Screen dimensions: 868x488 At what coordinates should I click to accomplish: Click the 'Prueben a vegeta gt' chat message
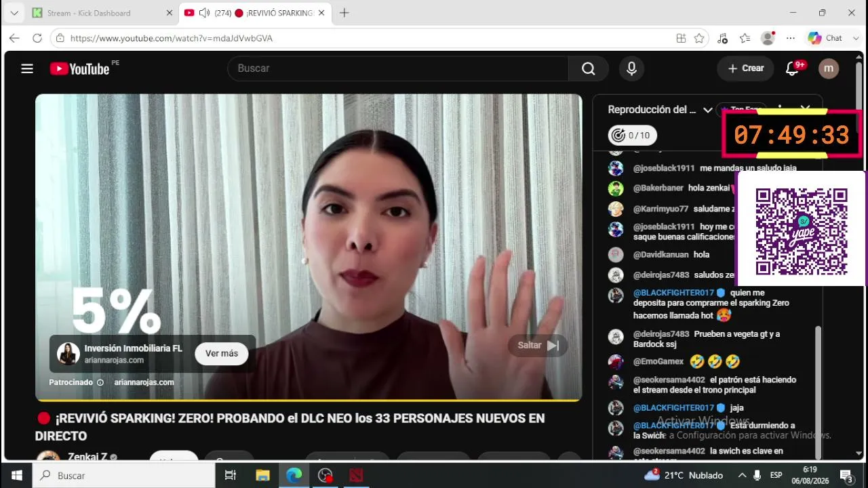[x=707, y=339]
